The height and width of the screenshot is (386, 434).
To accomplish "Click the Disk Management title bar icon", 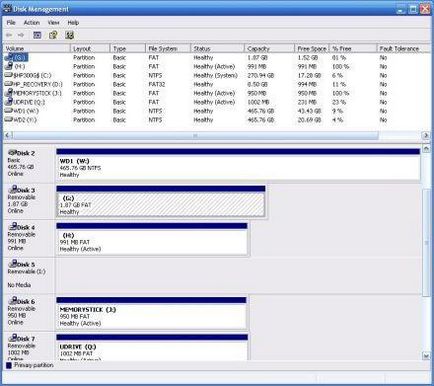I will click(x=7, y=9).
